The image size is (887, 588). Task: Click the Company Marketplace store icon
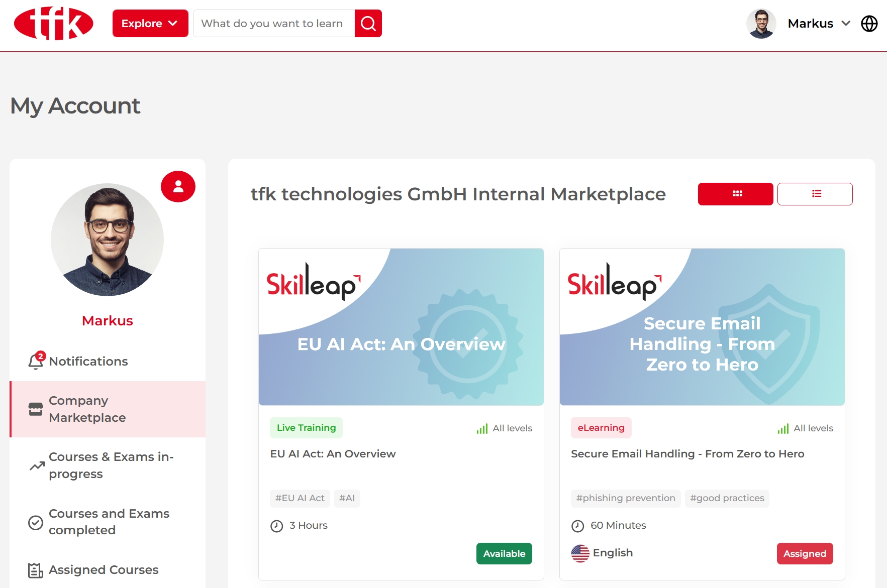pyautogui.click(x=36, y=409)
